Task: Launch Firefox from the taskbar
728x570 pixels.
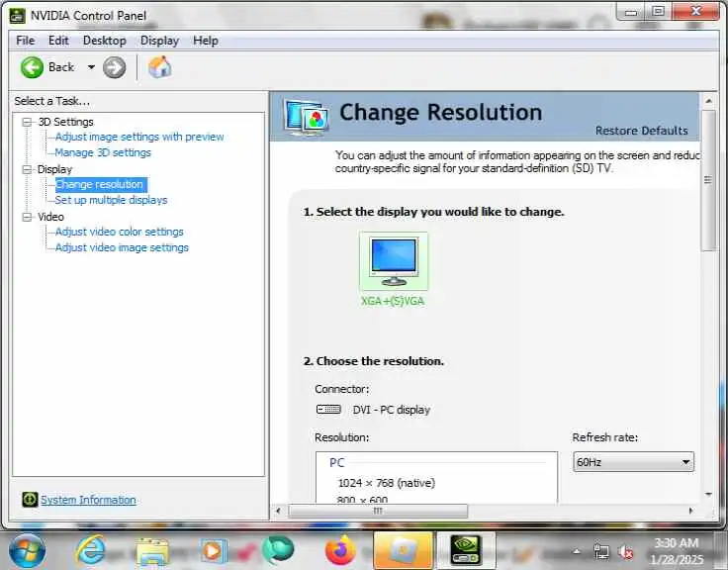Action: click(341, 550)
